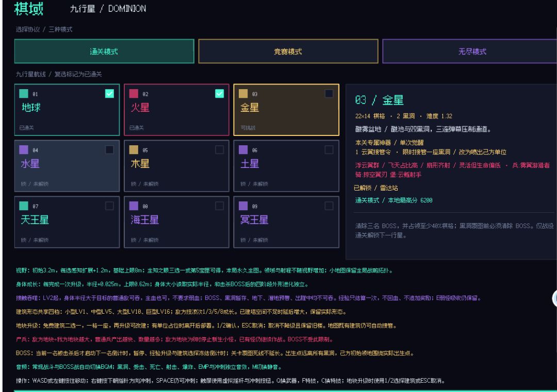The image size is (557, 392).
Task: Click the 棋域 logo title
Action: pos(29,9)
